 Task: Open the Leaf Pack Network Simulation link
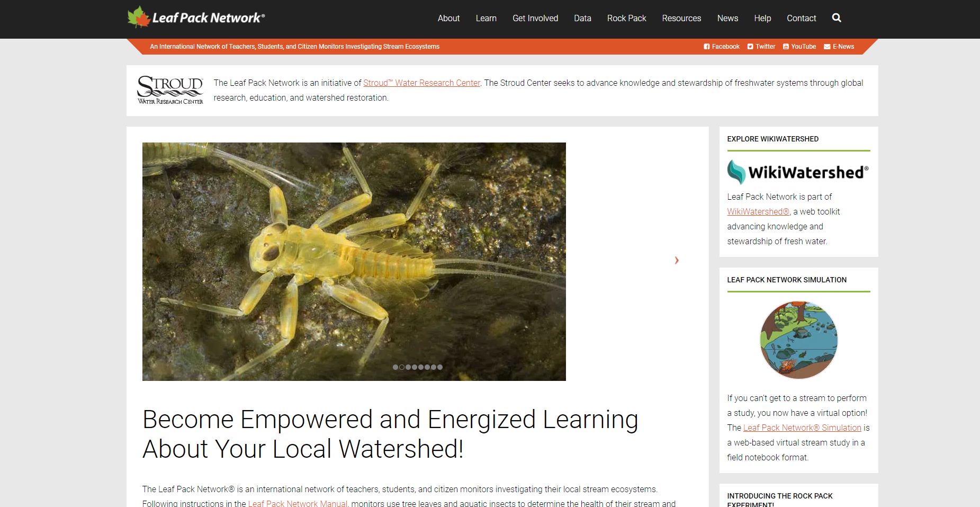point(802,428)
